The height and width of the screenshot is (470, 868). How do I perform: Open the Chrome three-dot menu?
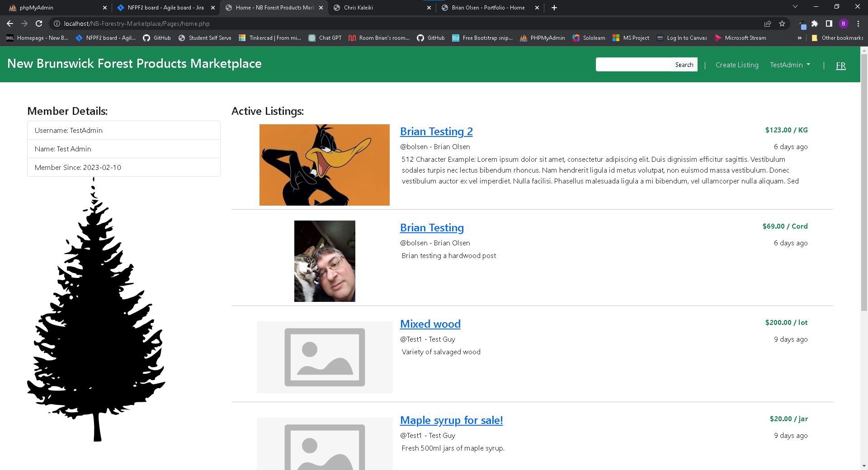(x=858, y=23)
